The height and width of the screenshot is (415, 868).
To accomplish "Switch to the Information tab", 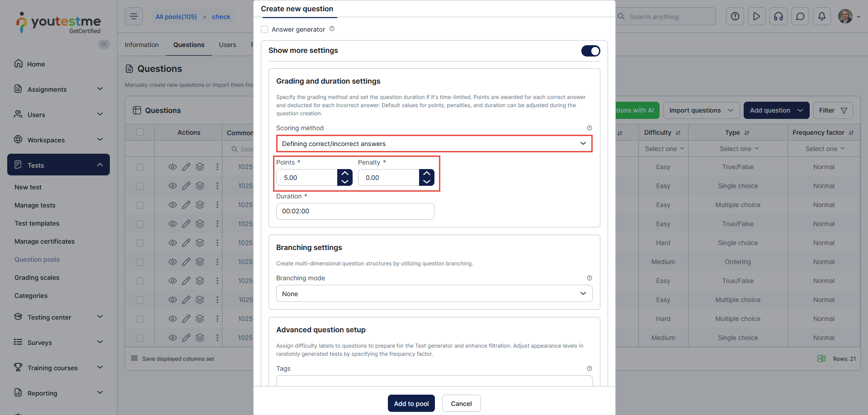I will pos(142,45).
